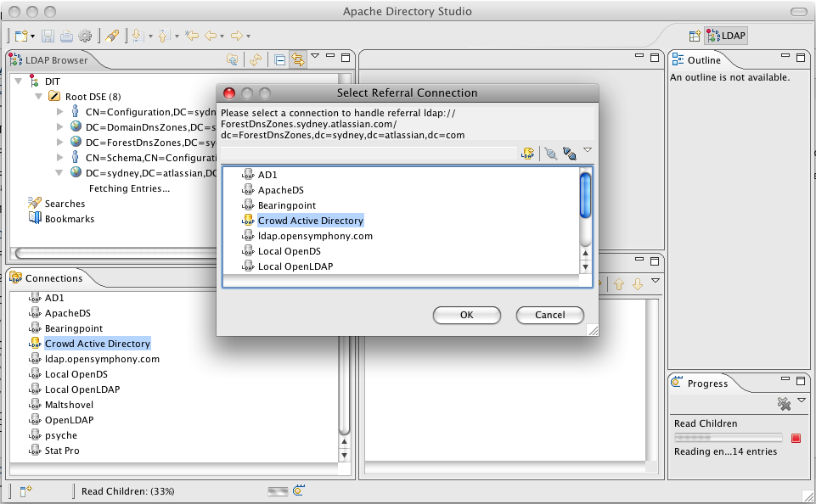The image size is (816, 504).
Task: Stop the Read Children job red button
Action: 796,438
